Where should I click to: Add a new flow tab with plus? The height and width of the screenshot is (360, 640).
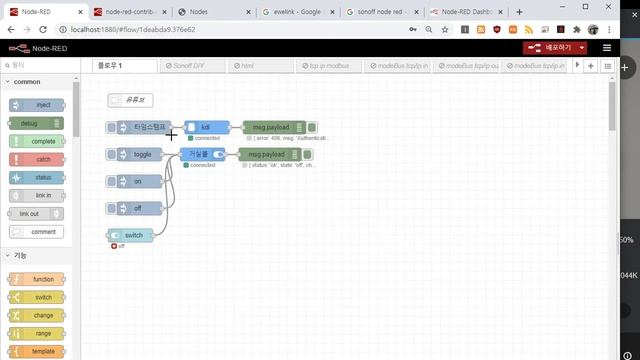click(x=591, y=66)
